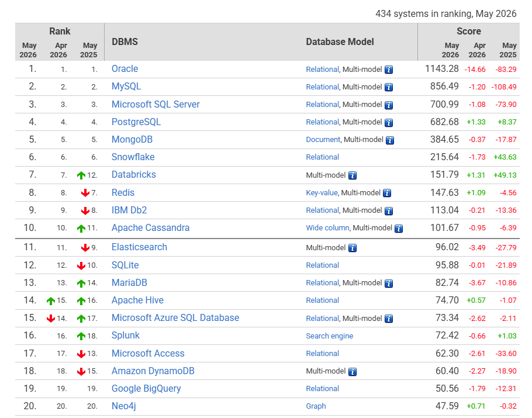Open the Microsoft Azure SQL Database link

175,318
